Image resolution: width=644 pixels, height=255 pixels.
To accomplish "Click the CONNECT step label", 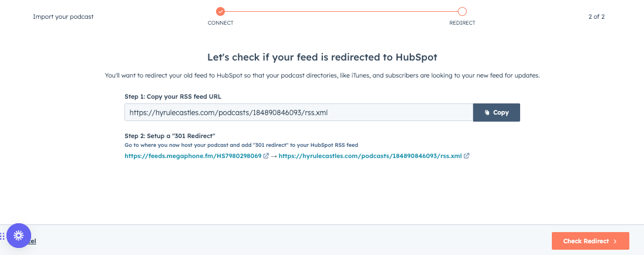I will point(221,23).
